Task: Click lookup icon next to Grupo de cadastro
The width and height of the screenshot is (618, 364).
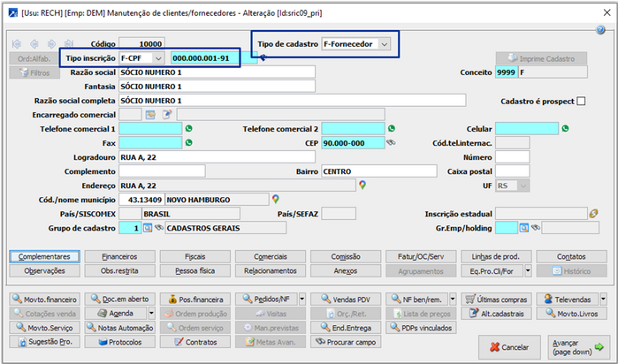Action: tap(148, 228)
